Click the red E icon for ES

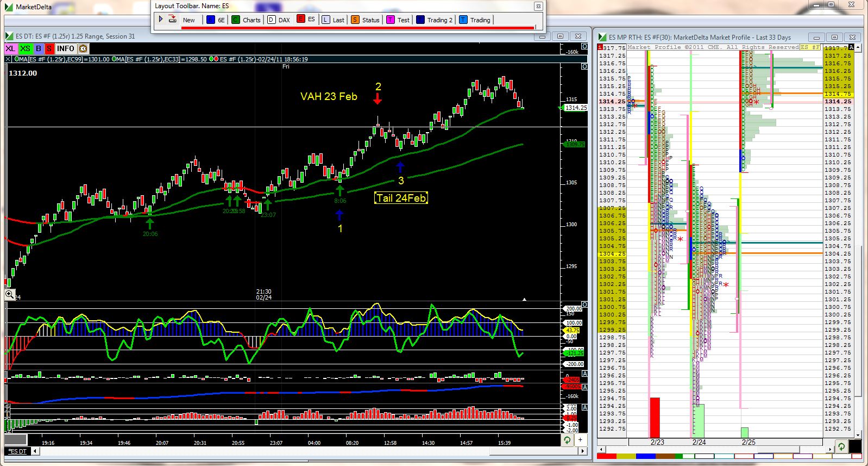point(301,19)
